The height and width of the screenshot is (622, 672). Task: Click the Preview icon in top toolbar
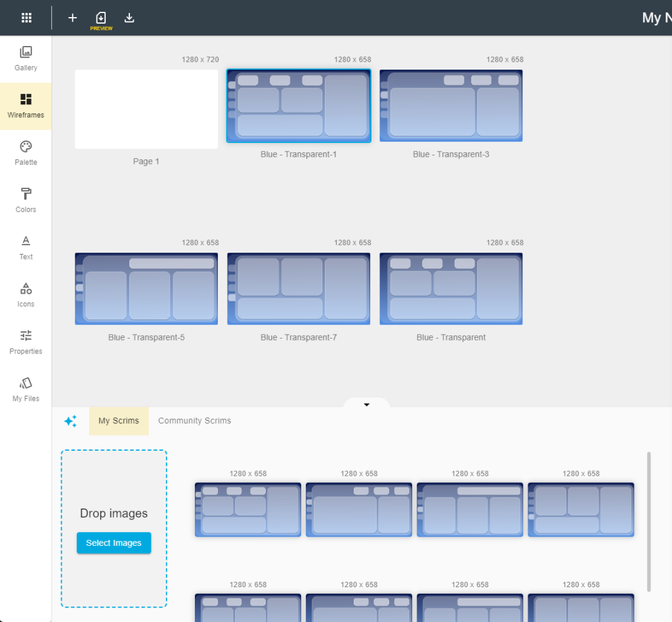click(101, 19)
